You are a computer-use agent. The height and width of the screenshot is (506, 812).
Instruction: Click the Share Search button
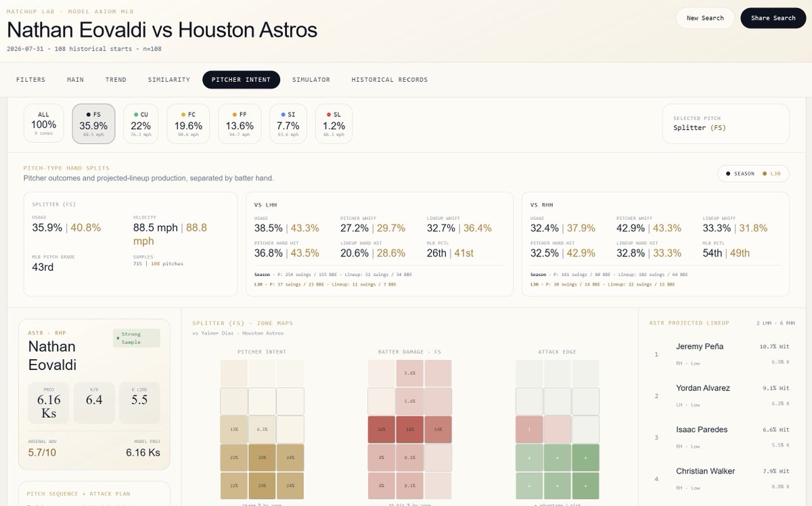(x=773, y=18)
